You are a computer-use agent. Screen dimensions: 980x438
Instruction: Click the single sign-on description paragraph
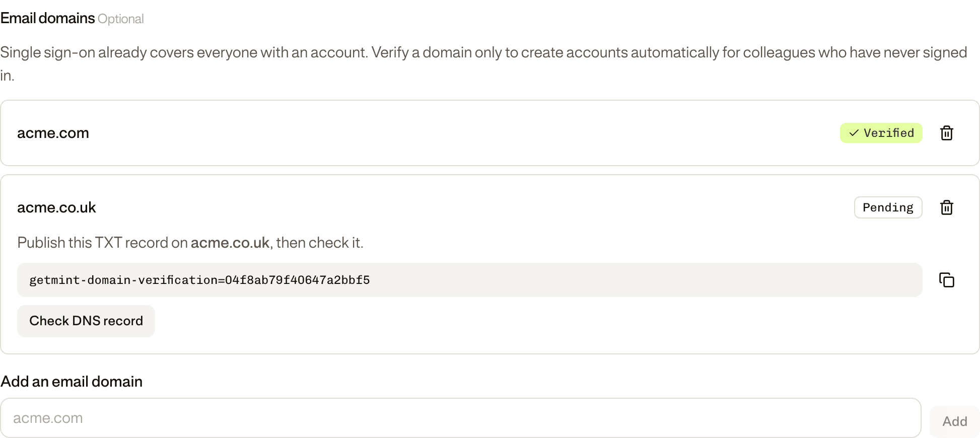point(483,64)
